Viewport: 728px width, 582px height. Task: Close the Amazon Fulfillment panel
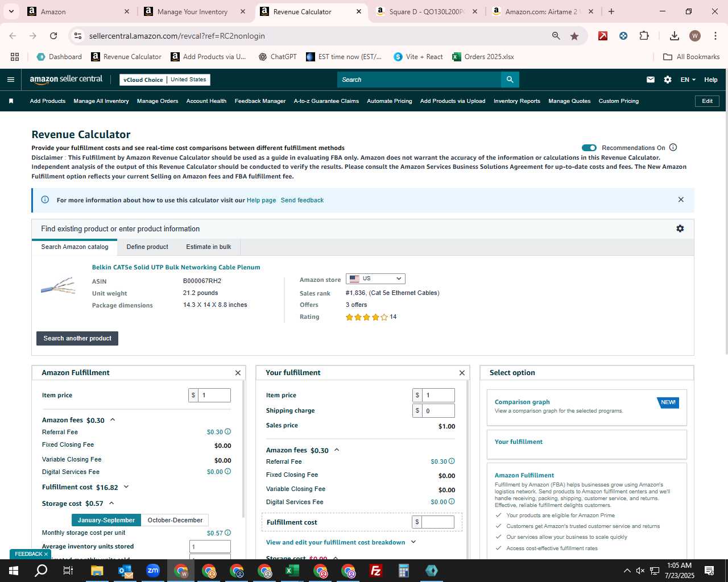pos(238,373)
